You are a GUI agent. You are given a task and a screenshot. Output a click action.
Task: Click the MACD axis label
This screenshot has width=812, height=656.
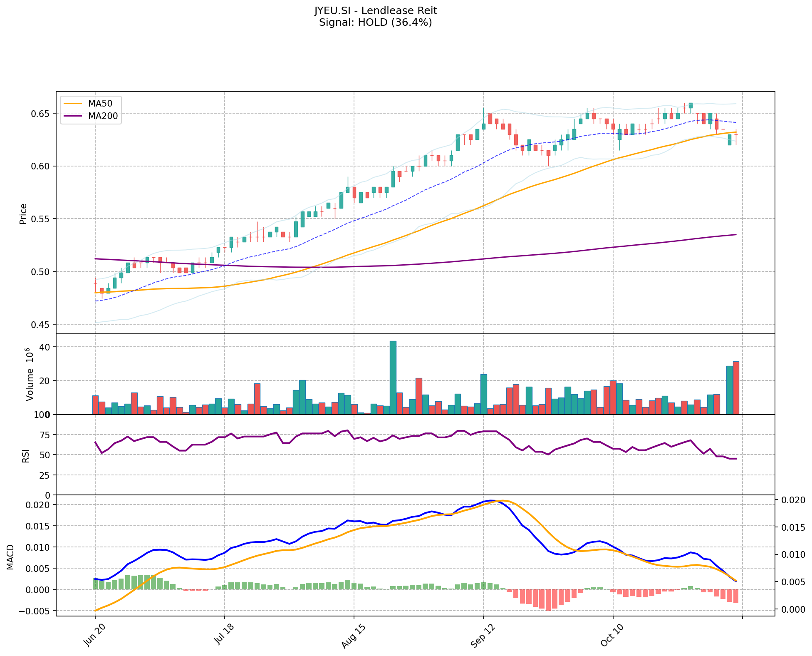coord(11,557)
